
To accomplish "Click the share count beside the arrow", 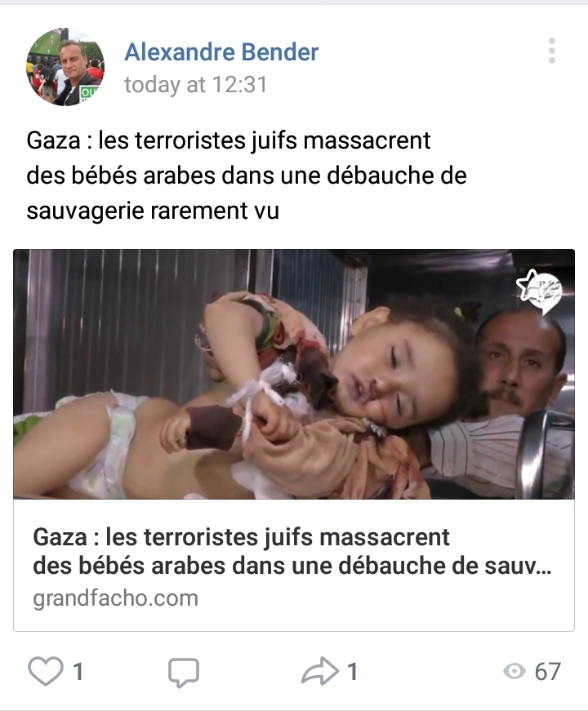I will click(x=352, y=672).
